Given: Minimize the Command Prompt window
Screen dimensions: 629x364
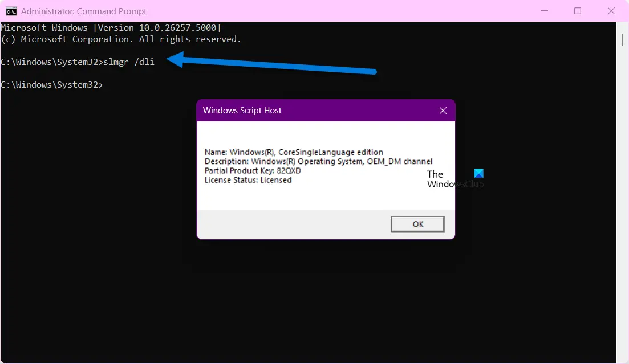Looking at the screenshot, I should [545, 11].
